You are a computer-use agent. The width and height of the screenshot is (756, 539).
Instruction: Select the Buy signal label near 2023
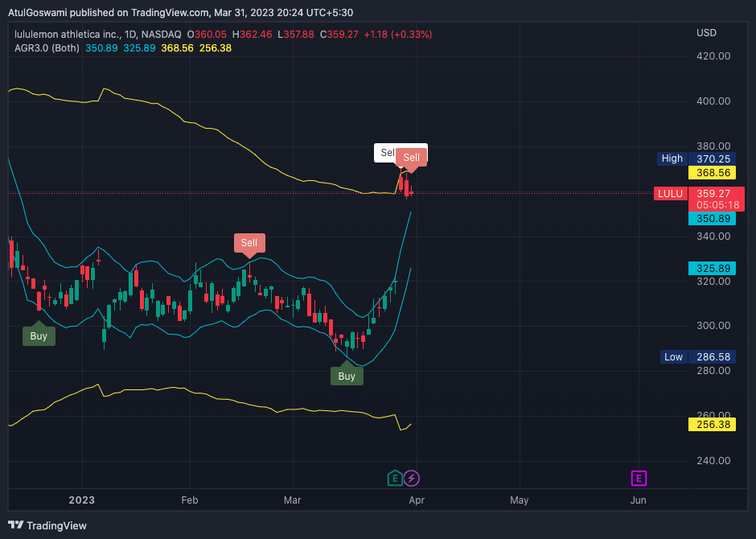[39, 335]
